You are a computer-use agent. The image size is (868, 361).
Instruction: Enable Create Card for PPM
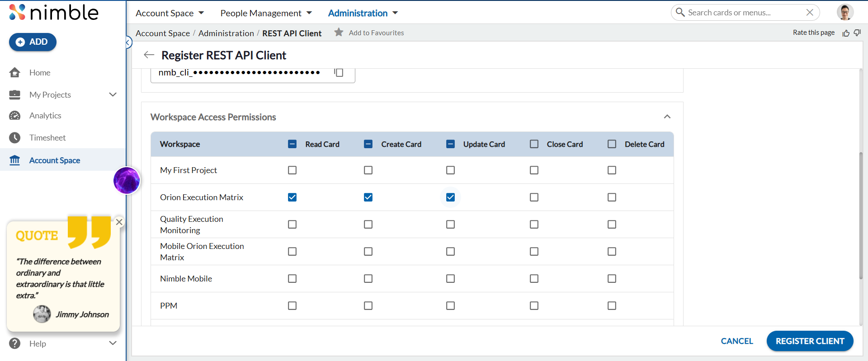coord(368,306)
